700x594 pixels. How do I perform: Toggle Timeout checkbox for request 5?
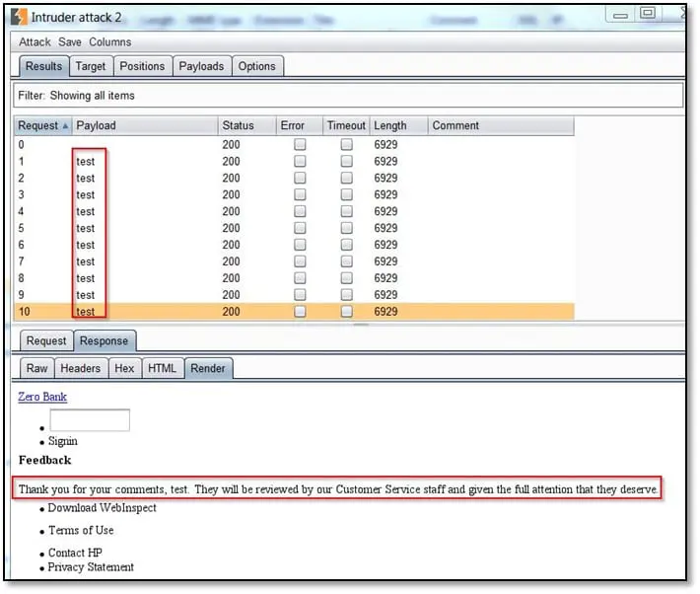347,228
